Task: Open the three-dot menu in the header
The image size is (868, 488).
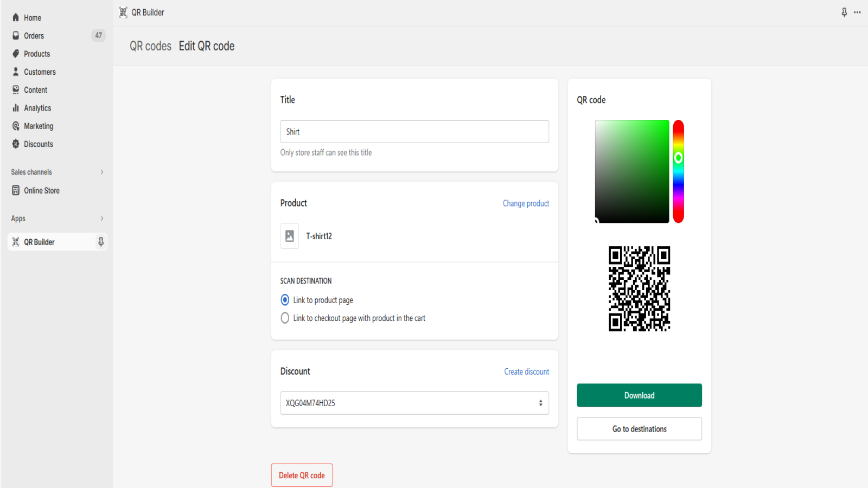Action: pyautogui.click(x=858, y=12)
